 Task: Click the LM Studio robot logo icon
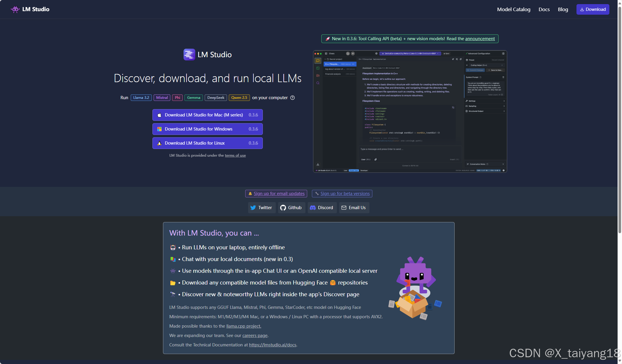(x=15, y=9)
